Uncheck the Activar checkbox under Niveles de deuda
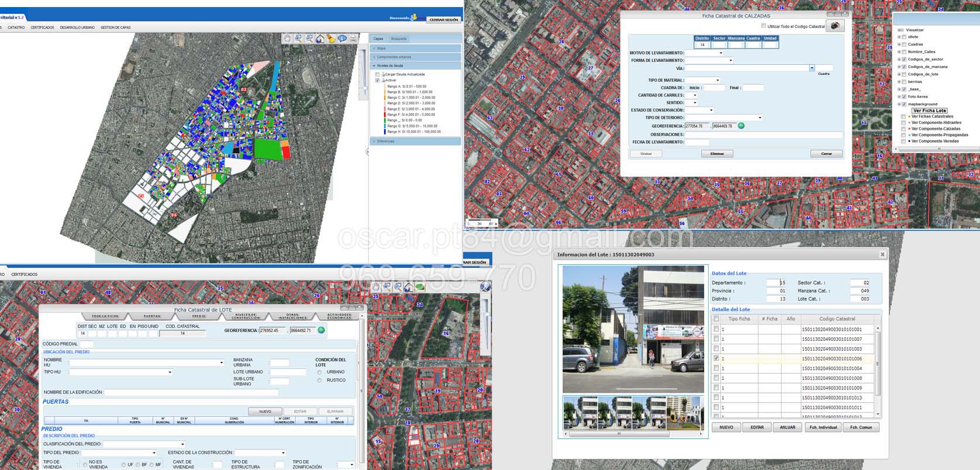 tap(377, 80)
